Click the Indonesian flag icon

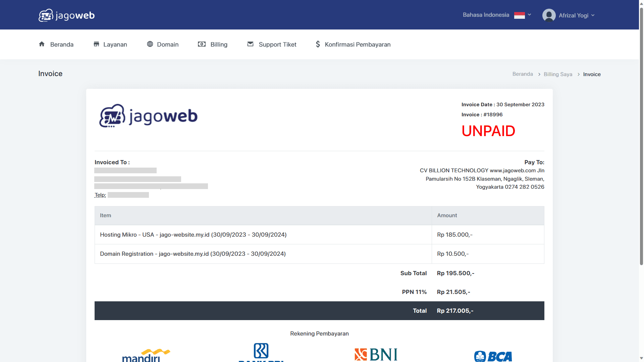pos(519,15)
